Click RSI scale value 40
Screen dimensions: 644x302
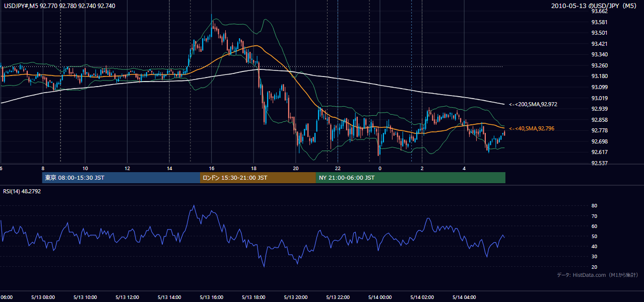pos(594,246)
